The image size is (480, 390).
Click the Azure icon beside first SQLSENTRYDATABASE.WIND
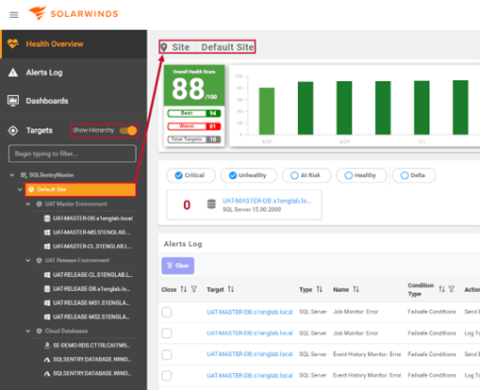(x=47, y=359)
